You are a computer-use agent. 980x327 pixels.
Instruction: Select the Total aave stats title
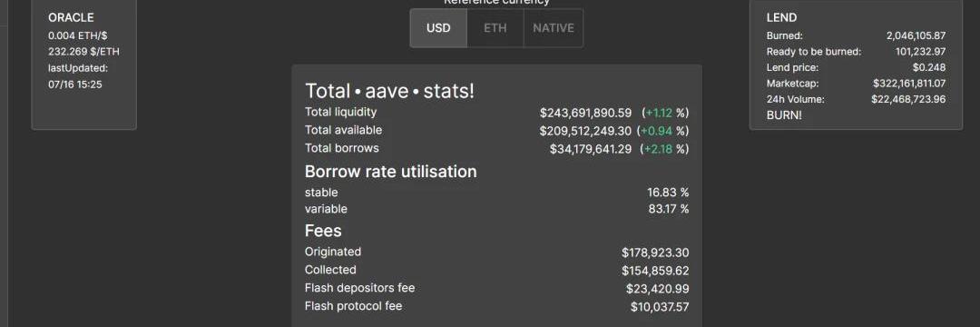coord(389,91)
